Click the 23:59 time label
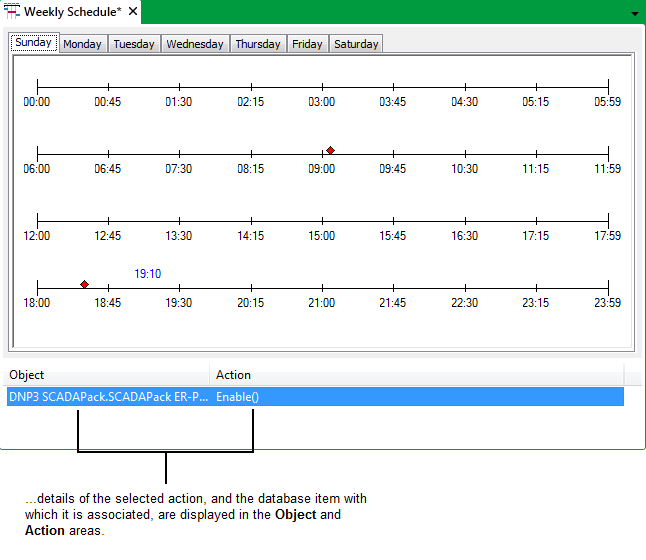This screenshot has width=646, height=560. [608, 303]
